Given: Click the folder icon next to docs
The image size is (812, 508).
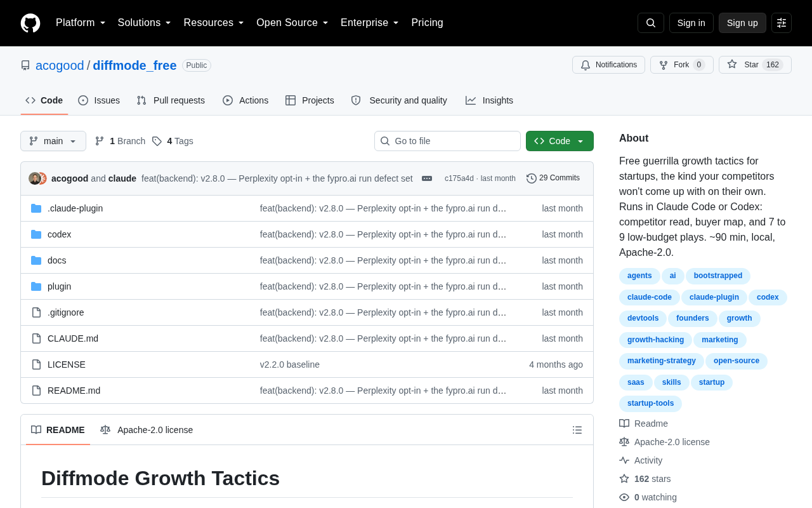Looking at the screenshot, I should point(36,260).
